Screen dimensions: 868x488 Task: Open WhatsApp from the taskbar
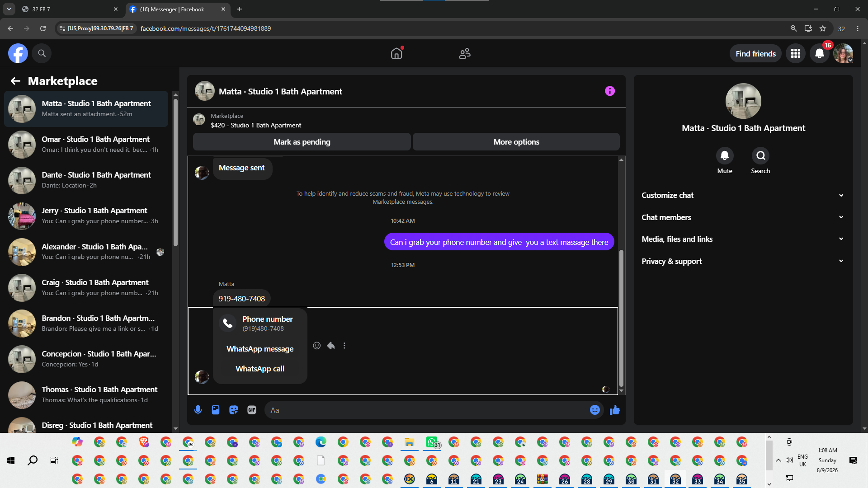432,442
